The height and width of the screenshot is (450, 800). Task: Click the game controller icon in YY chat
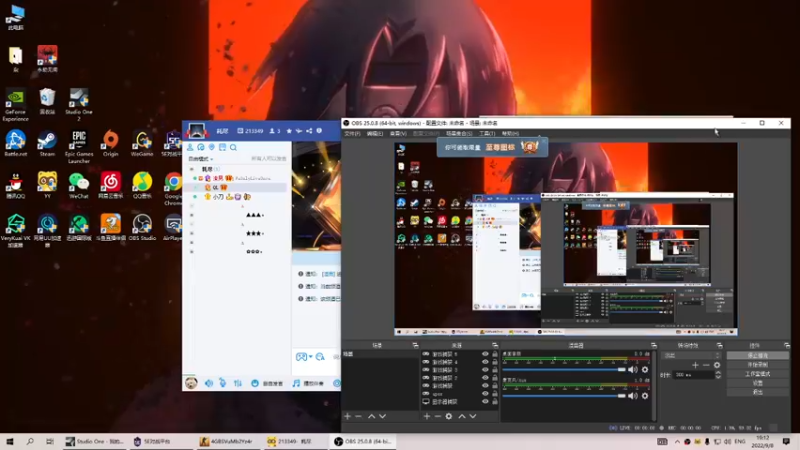[301, 357]
